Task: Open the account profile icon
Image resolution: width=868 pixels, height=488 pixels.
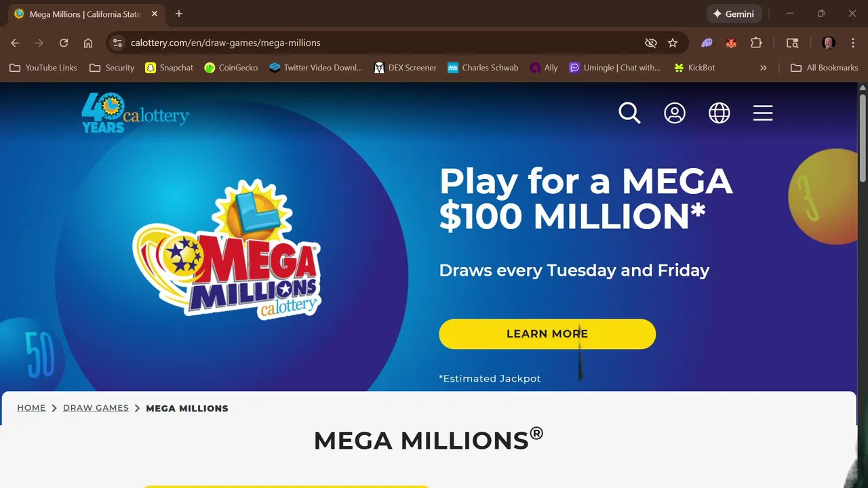Action: (x=674, y=113)
